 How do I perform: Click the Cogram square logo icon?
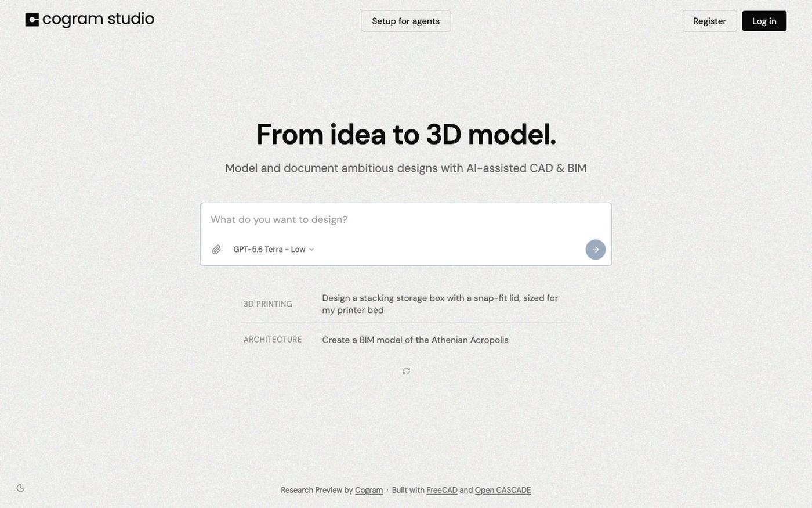[32, 20]
